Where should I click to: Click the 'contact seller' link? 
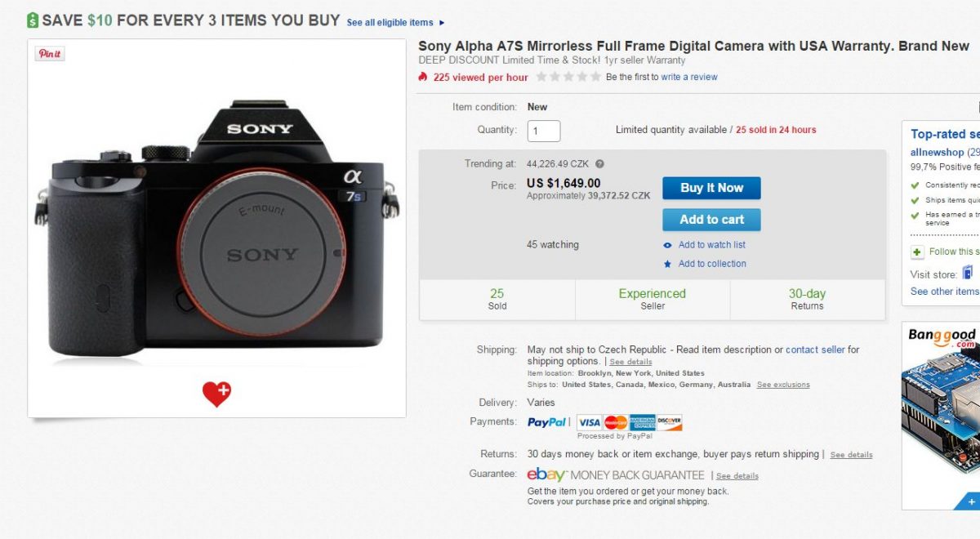click(815, 350)
